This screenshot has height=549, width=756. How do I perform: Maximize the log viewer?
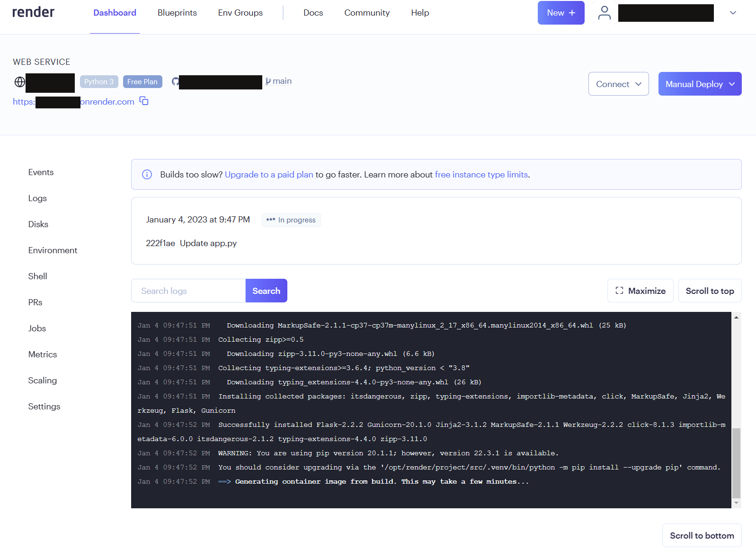tap(640, 291)
